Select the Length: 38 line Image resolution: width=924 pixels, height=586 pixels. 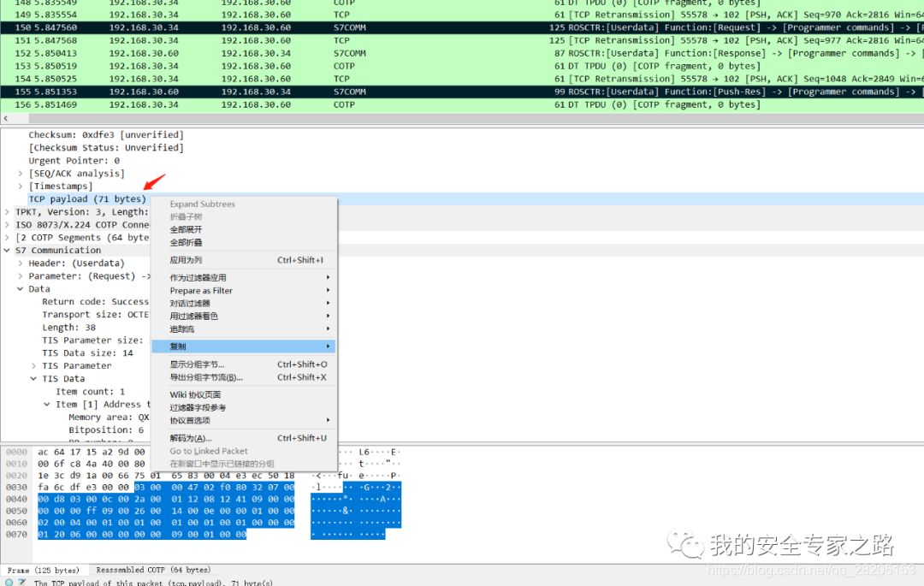(69, 328)
